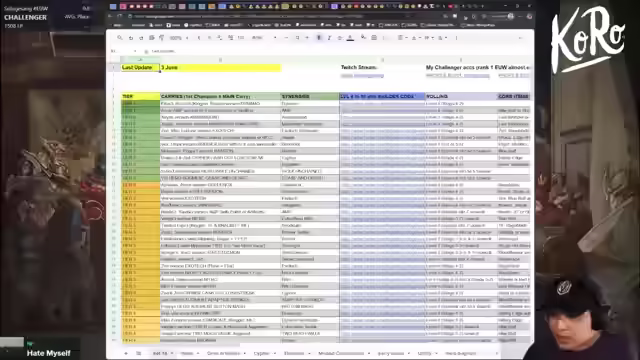This screenshot has width=640, height=360.
Task: Click the Redo icon in the Sheets toolbar
Action: [141, 38]
